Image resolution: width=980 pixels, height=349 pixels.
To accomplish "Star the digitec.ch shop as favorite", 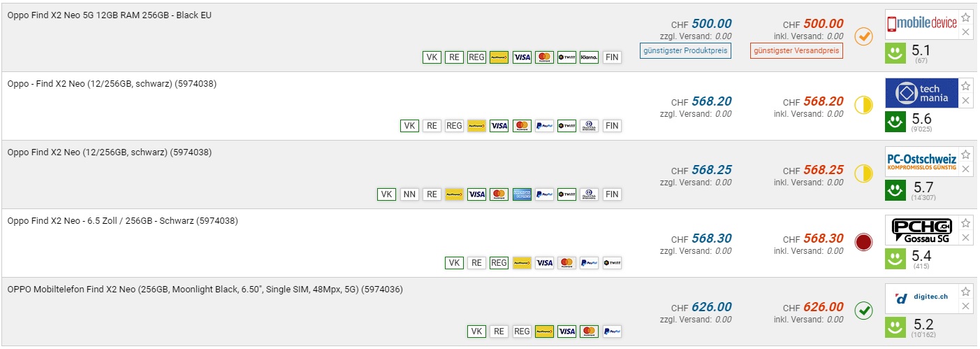I will click(966, 292).
